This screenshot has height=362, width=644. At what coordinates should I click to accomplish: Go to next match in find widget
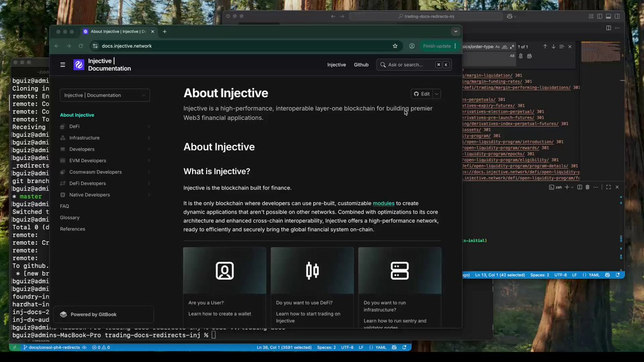(554, 47)
